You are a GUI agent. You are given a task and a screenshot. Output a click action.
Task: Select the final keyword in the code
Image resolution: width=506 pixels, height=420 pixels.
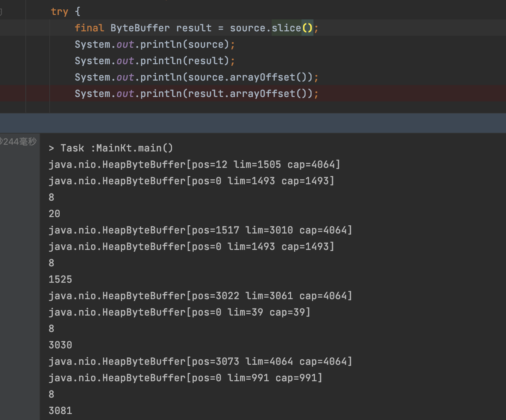[89, 28]
